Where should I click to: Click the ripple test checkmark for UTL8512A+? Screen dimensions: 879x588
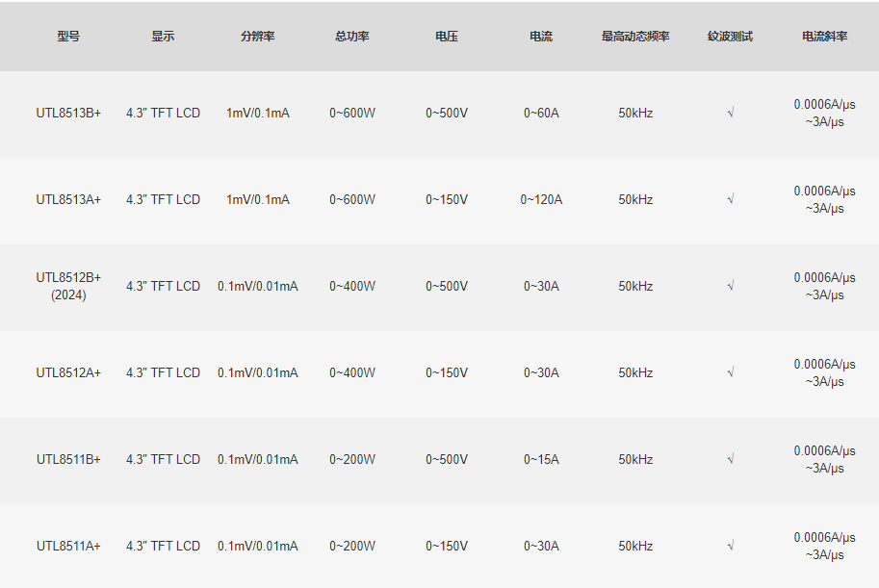click(x=731, y=372)
